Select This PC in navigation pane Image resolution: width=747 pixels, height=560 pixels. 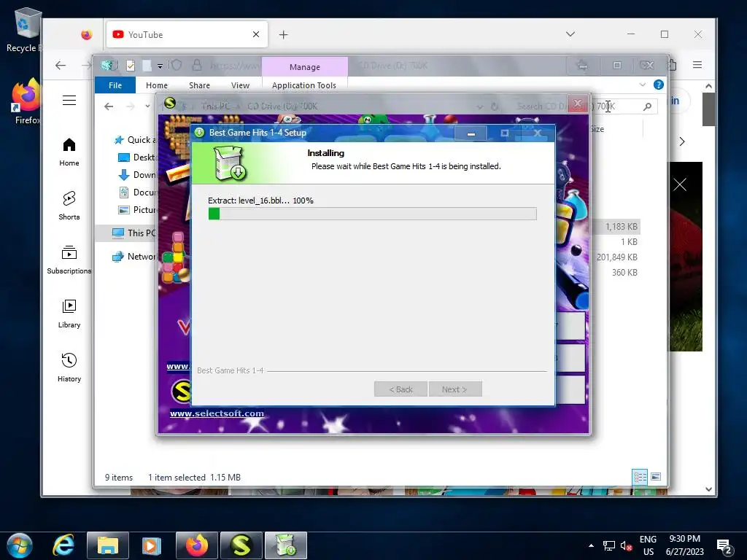click(133, 233)
